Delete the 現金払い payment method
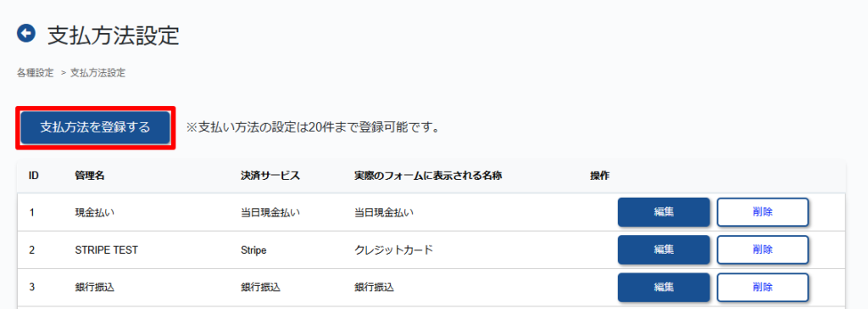The height and width of the screenshot is (309, 868). (x=763, y=212)
